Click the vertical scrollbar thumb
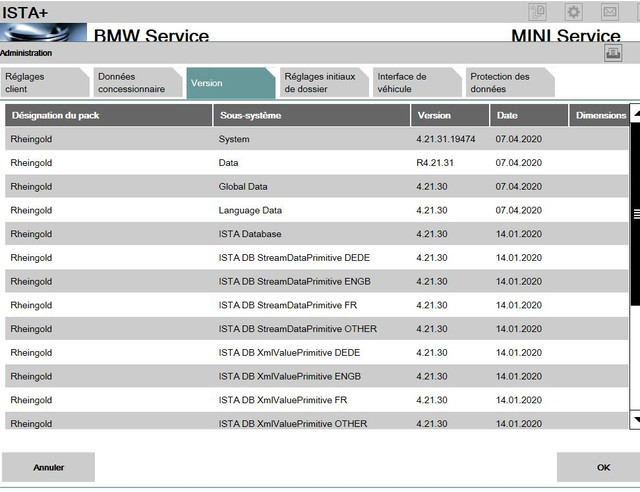 636,214
